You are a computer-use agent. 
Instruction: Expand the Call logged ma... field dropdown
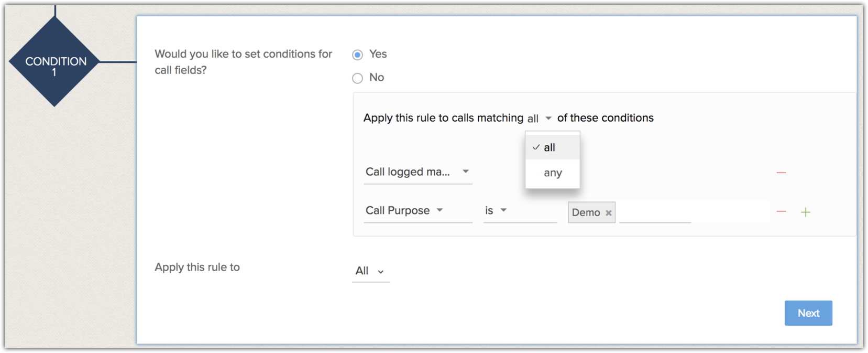[465, 172]
